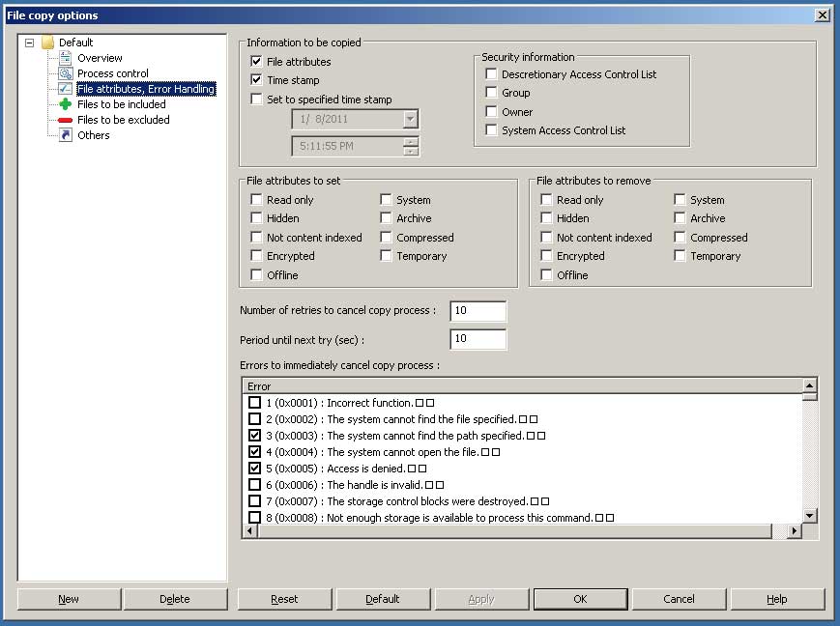Click the time field spinner up arrow
The image size is (840, 626).
coord(411,142)
